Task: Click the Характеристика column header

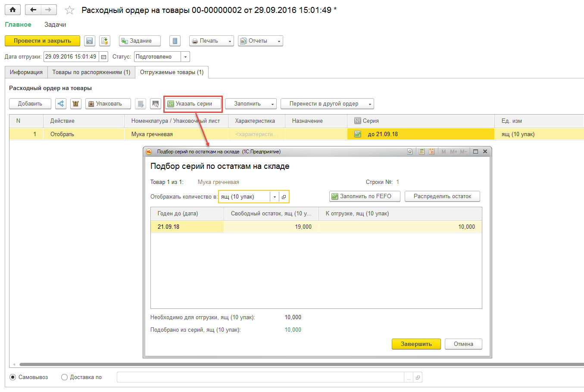Action: 257,121
